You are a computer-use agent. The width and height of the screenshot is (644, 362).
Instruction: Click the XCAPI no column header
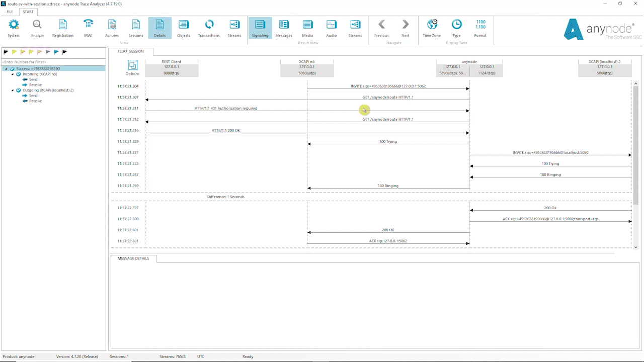[x=307, y=68]
